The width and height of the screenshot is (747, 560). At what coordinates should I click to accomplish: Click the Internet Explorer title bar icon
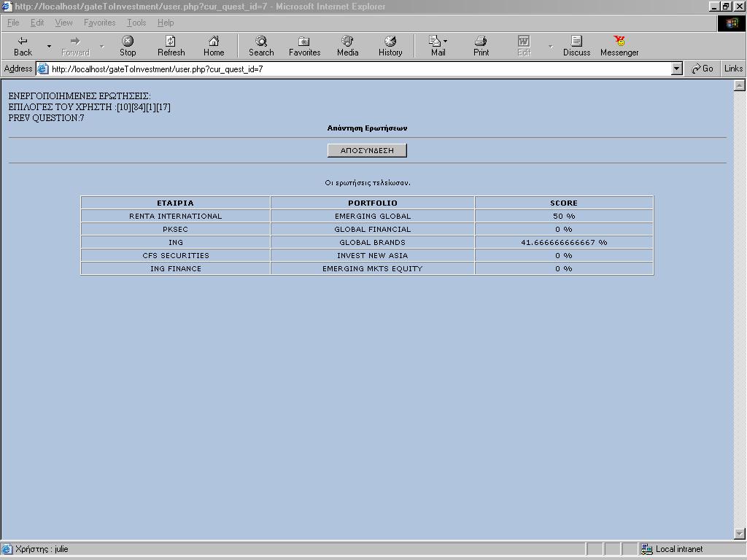tap(6, 6)
